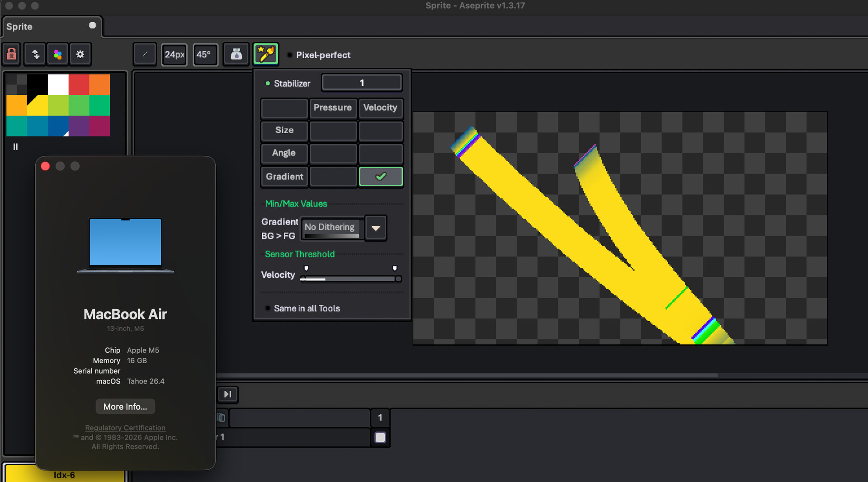Click the red palette lock icon
Viewport: 868px width, 482px height.
click(12, 54)
